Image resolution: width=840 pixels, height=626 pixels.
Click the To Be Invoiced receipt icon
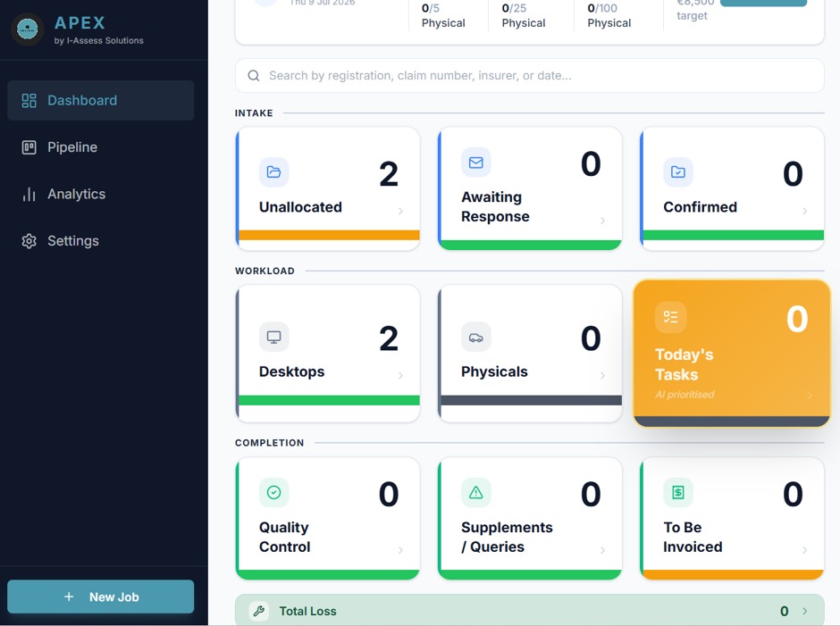(678, 492)
